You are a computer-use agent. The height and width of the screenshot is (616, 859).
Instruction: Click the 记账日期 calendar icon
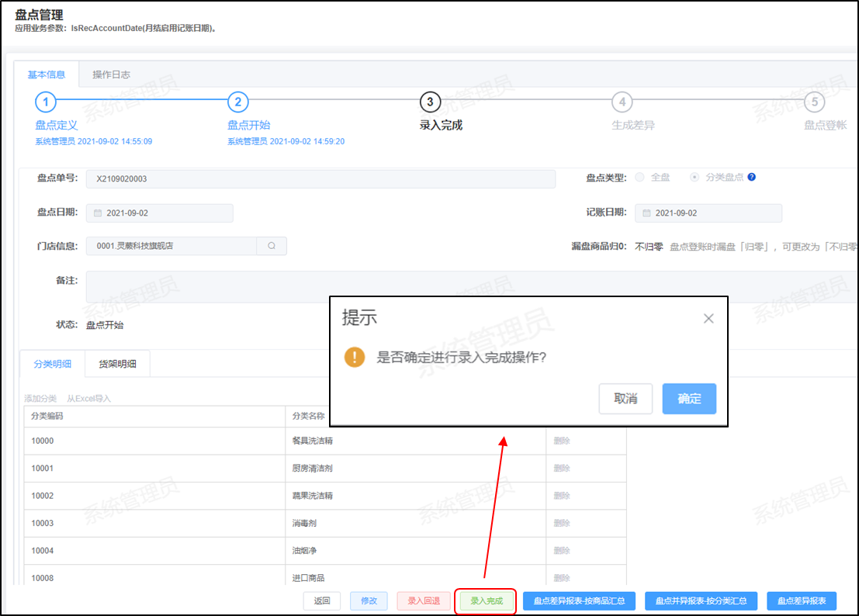click(x=646, y=213)
